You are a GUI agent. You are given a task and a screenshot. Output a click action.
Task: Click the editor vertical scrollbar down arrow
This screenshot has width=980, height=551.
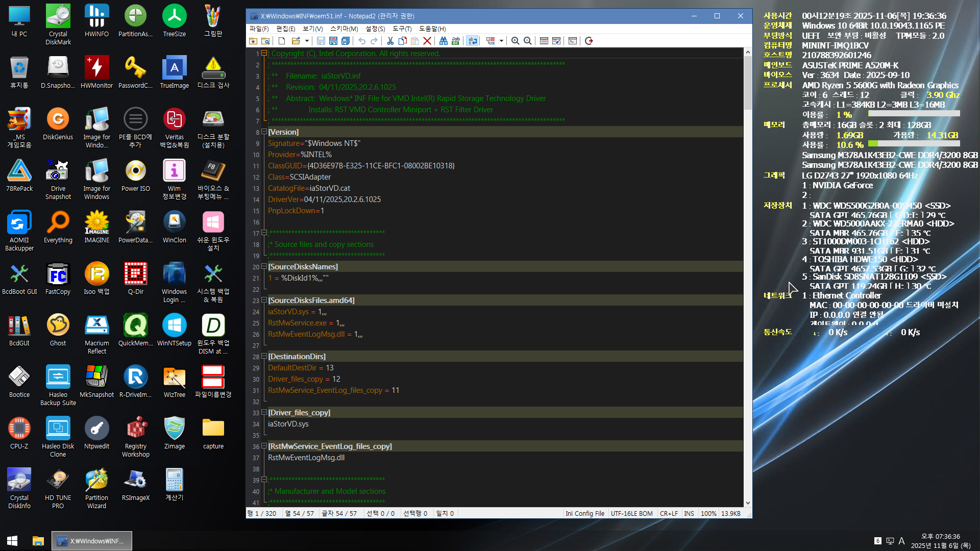tap(748, 503)
